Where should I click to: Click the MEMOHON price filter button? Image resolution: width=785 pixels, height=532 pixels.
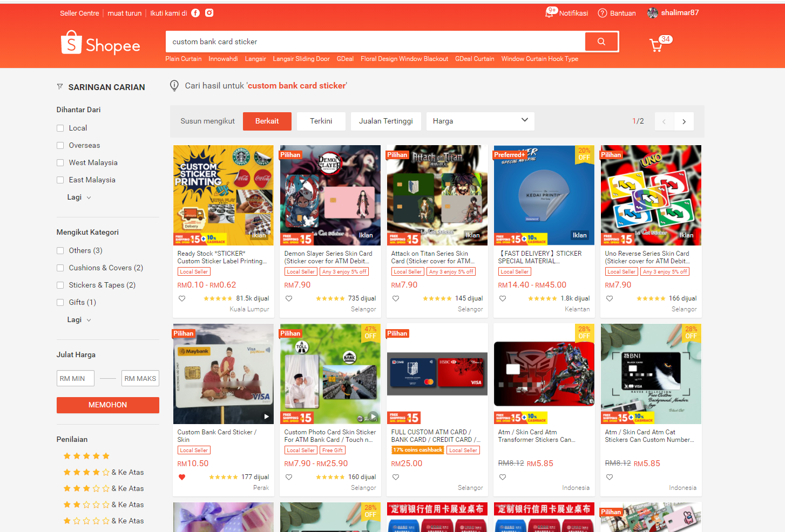(x=107, y=405)
